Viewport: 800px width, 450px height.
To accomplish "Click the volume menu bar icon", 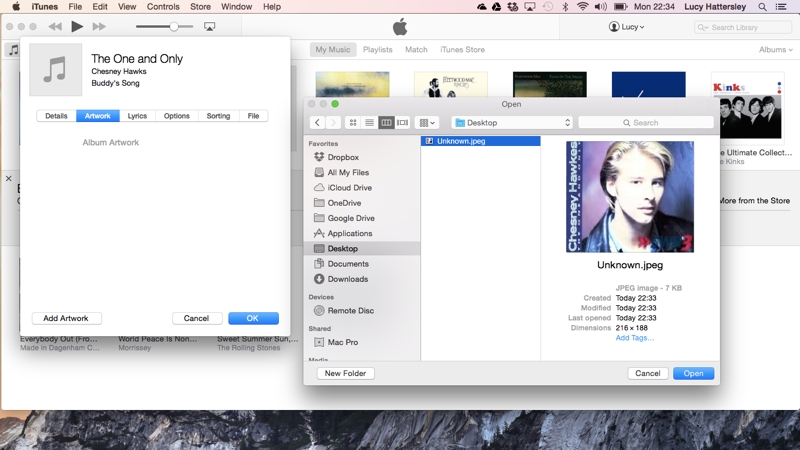I will point(601,7).
